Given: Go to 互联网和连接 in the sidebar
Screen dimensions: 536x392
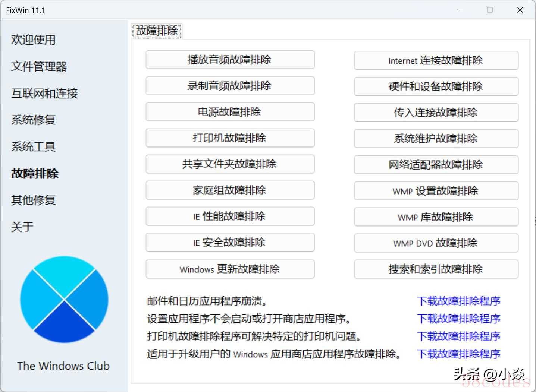Looking at the screenshot, I should coord(44,93).
